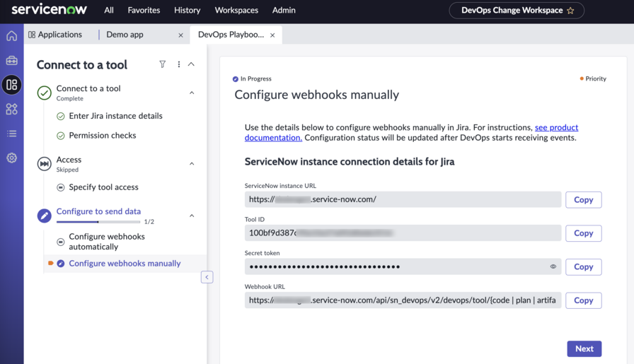Image resolution: width=634 pixels, height=364 pixels.
Task: Click the ServiceNow logo
Action: click(49, 10)
